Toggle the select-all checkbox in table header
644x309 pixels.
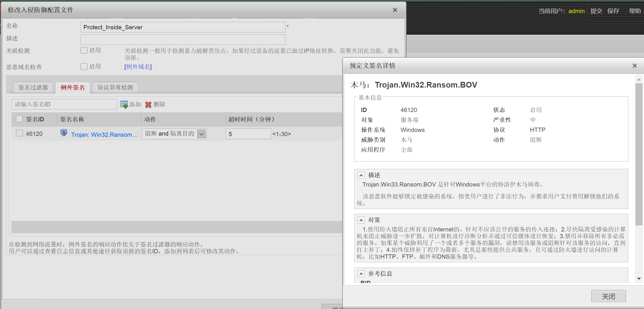tap(19, 119)
